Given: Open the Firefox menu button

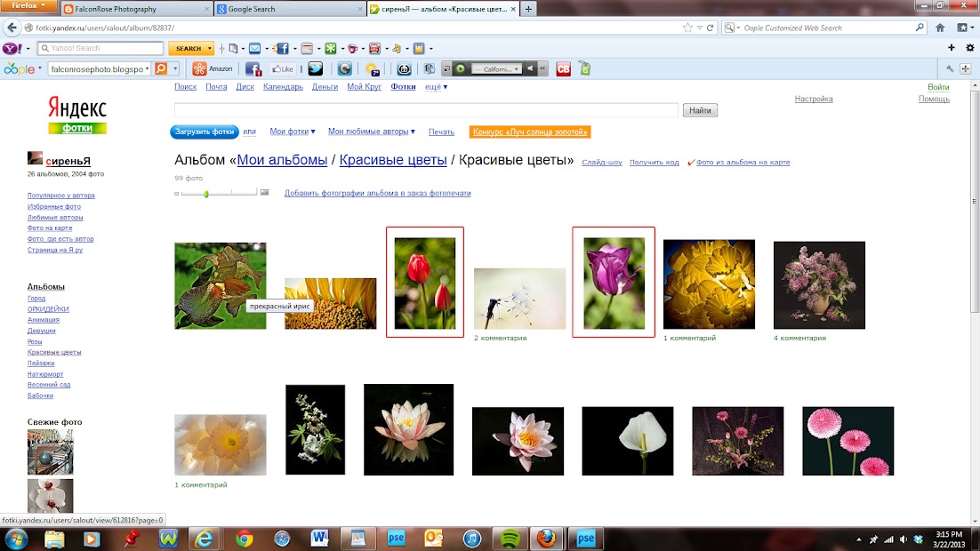Looking at the screenshot, I should coord(27,5).
